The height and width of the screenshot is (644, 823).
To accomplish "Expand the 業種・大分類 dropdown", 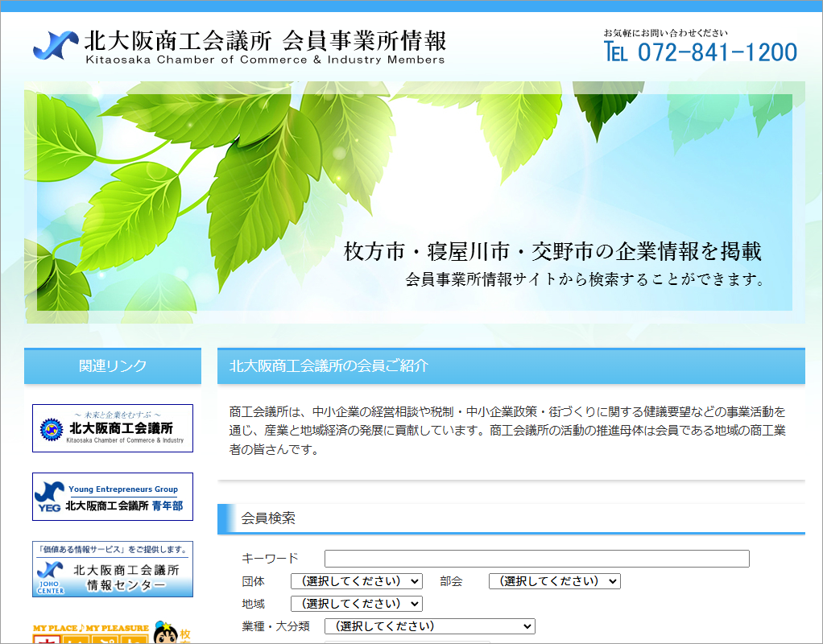I will tap(429, 626).
